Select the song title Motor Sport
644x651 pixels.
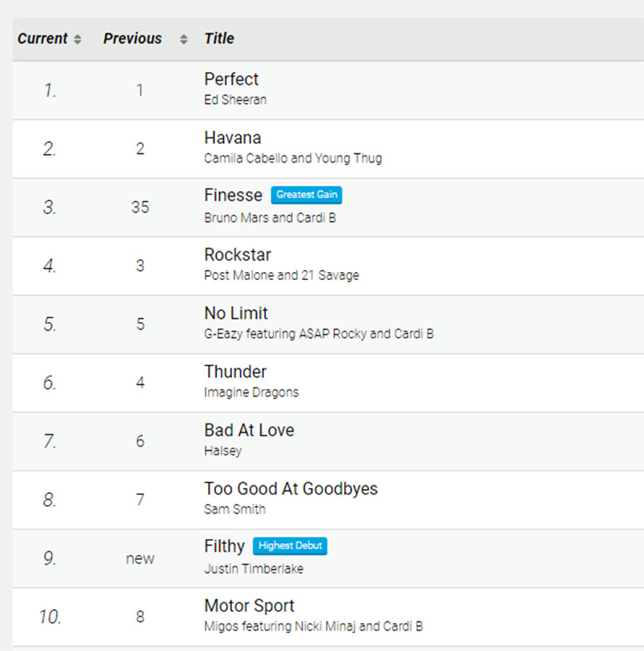[249, 605]
